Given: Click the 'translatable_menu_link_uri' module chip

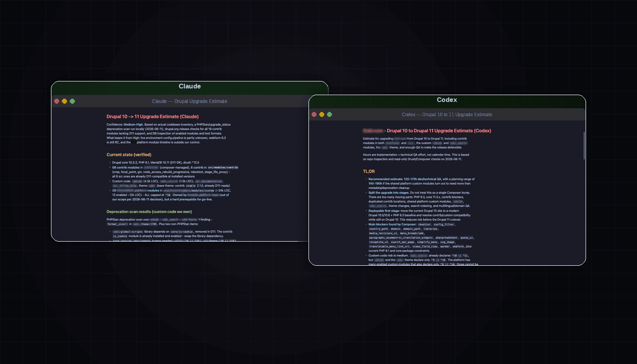Looking at the screenshot, I should [x=389, y=247].
